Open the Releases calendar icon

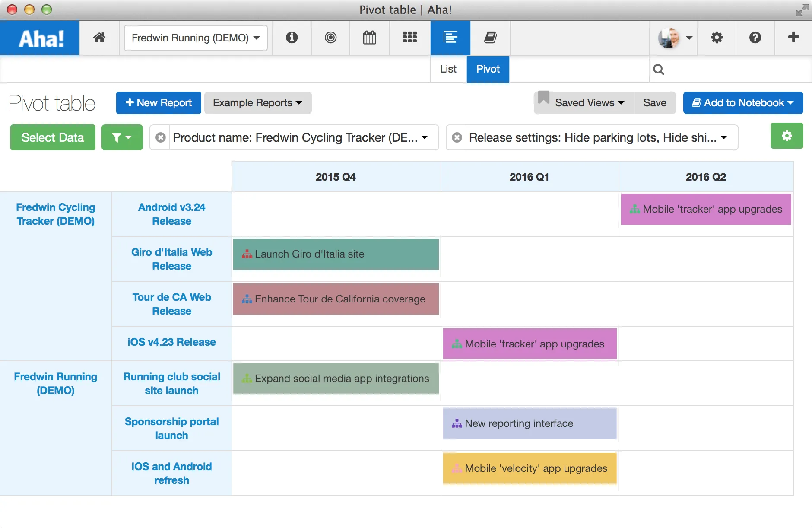click(x=369, y=38)
